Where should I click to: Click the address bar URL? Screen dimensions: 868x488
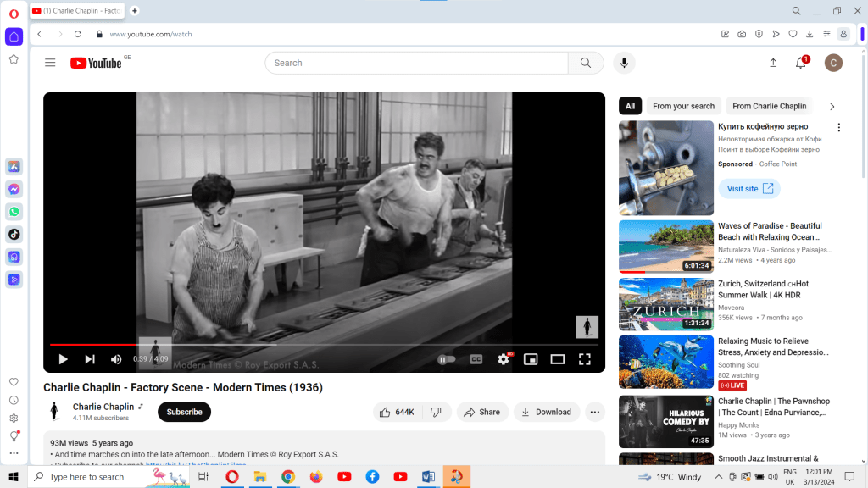tap(151, 34)
